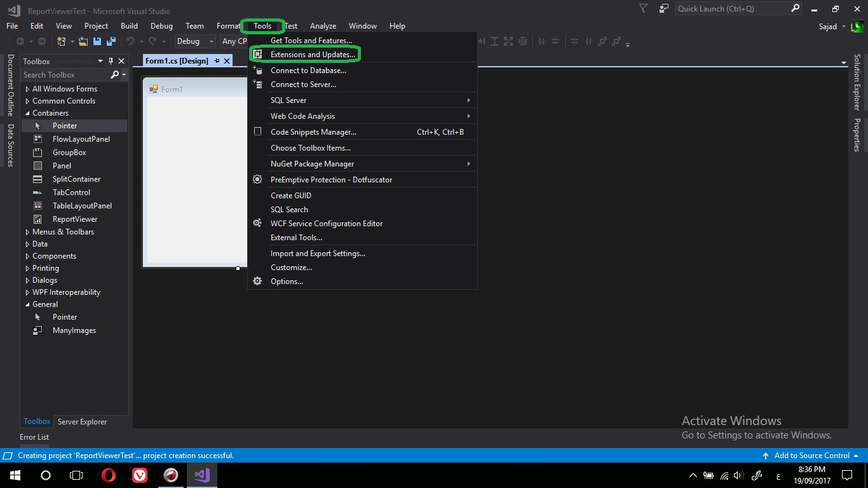
Task: Open the Opera browser taskbar icon
Action: click(x=109, y=475)
